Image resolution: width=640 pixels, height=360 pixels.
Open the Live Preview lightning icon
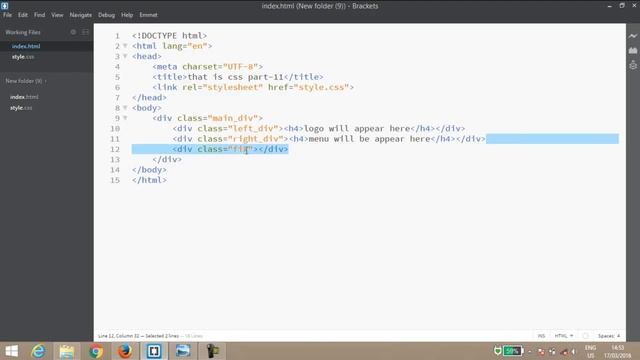pyautogui.click(x=633, y=36)
